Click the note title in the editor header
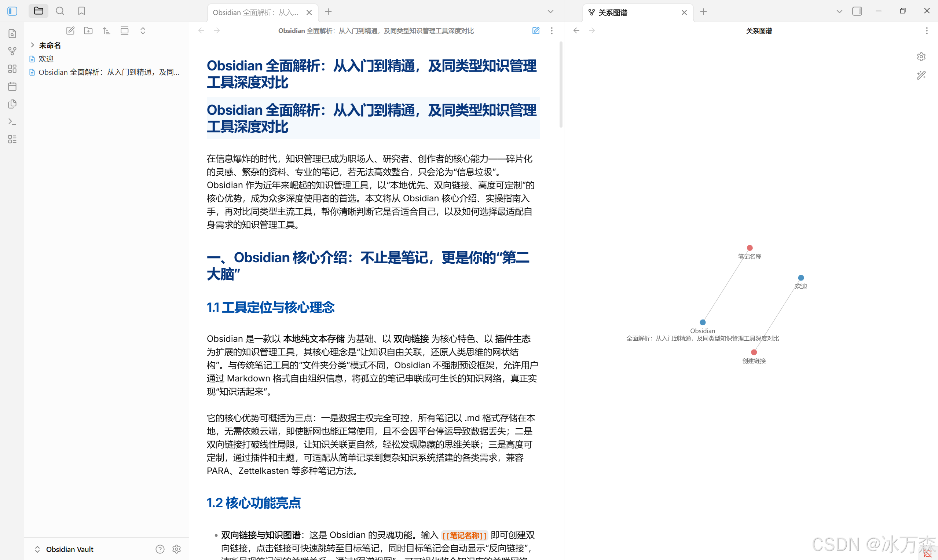This screenshot has height=560, width=938. tap(376, 31)
